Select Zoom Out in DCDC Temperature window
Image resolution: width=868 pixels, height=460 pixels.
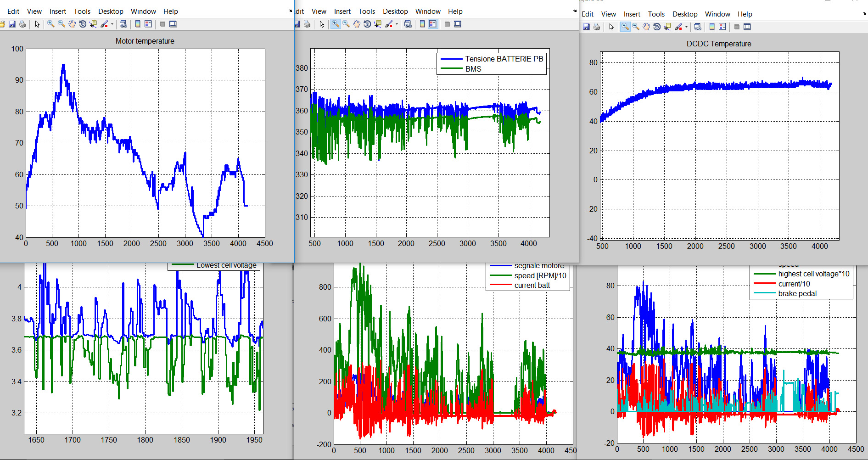point(636,27)
